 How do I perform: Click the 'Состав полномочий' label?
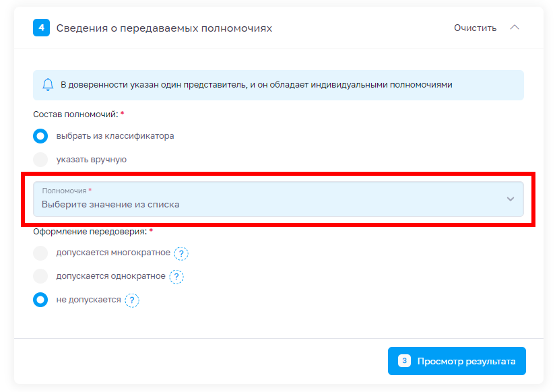coord(75,114)
